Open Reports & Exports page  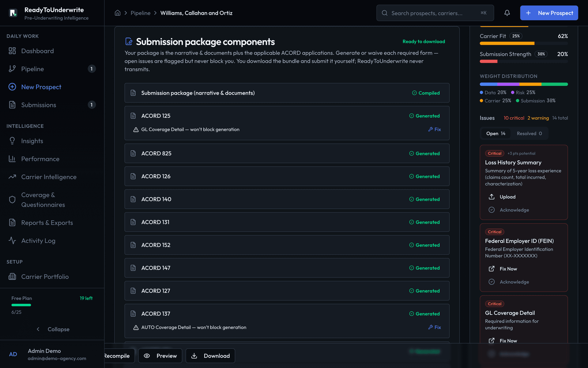pos(52,223)
